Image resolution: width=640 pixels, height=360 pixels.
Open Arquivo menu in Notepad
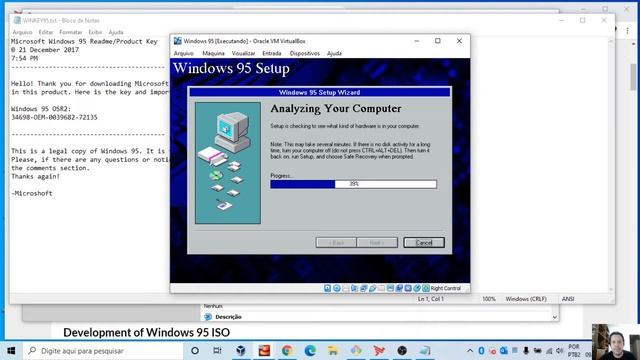pos(22,32)
